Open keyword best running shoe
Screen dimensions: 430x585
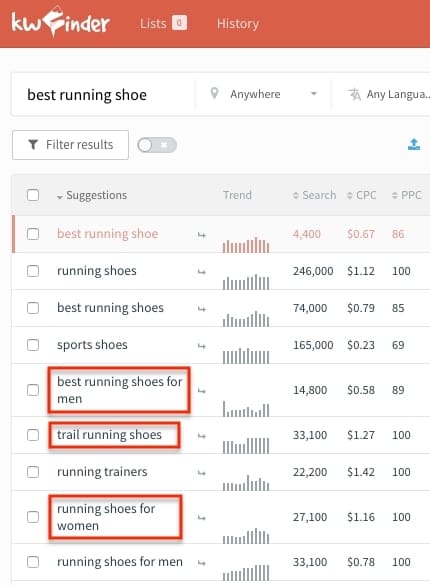107,234
